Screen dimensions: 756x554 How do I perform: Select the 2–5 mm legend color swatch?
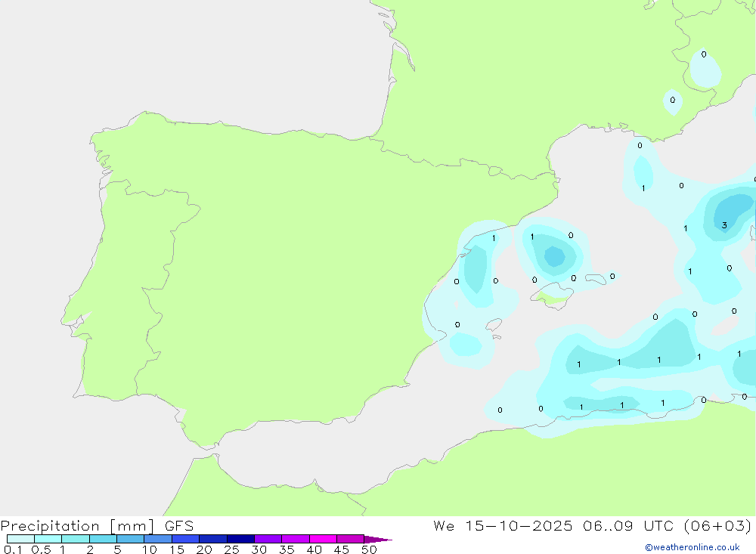pos(103,539)
